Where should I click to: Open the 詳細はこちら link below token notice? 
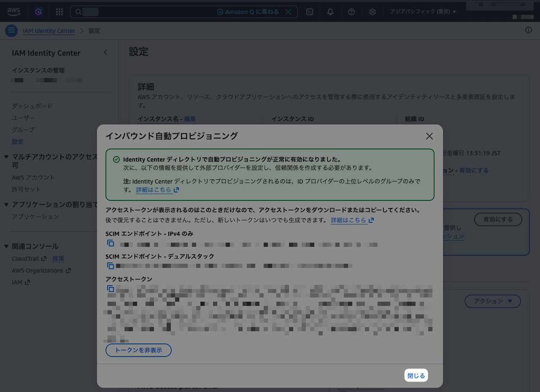pos(353,220)
